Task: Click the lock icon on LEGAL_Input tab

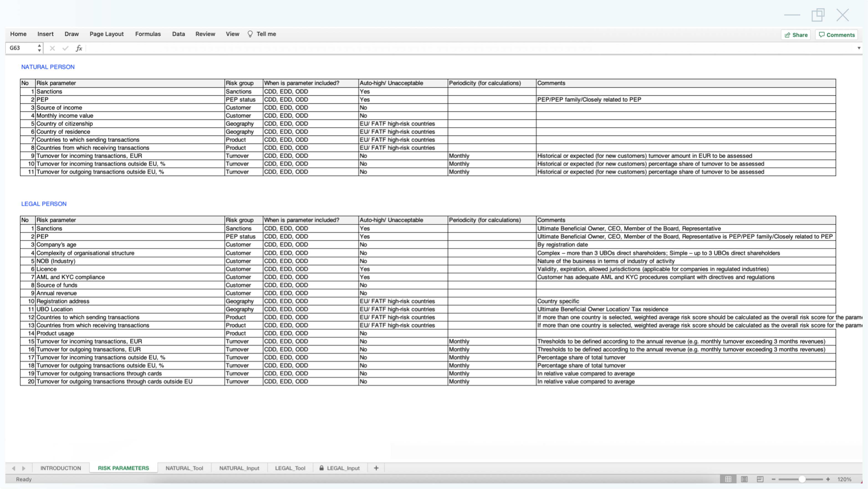Action: [321, 468]
